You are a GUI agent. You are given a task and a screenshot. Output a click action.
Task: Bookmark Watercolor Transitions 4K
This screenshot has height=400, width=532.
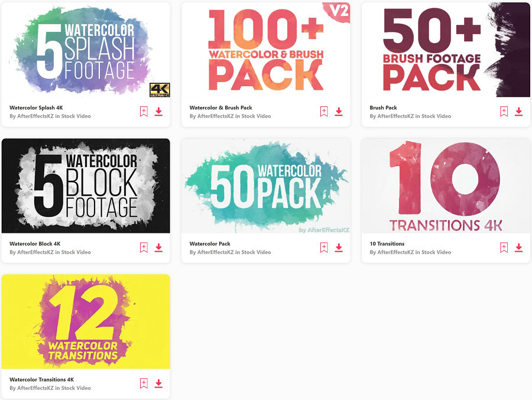[144, 383]
